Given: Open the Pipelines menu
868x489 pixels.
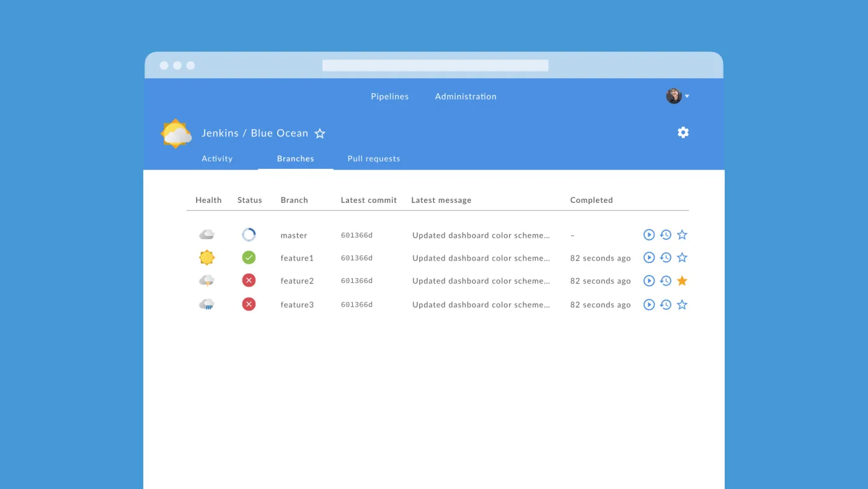Looking at the screenshot, I should click(390, 96).
